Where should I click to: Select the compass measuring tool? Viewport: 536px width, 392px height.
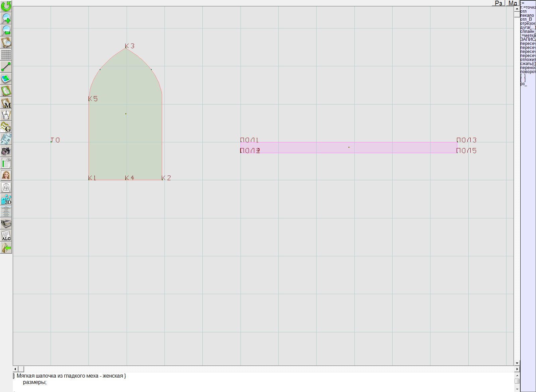pyautogui.click(x=6, y=115)
